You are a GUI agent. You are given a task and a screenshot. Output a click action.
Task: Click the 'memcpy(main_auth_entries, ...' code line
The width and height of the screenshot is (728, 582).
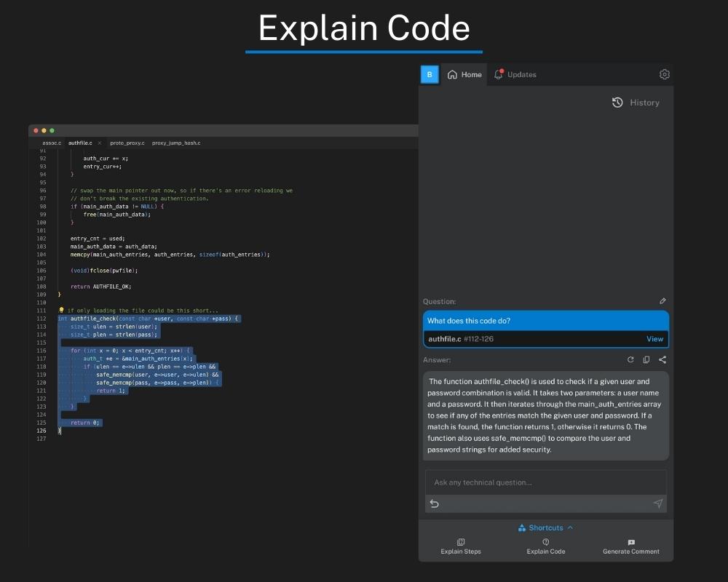pos(170,255)
